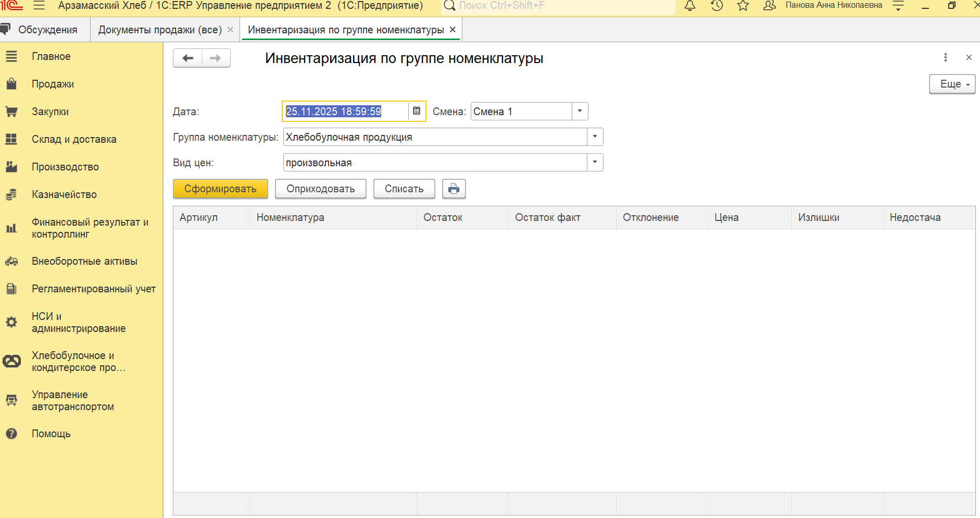Click the Вид цен text field
This screenshot has width=980, height=518.
coord(435,162)
